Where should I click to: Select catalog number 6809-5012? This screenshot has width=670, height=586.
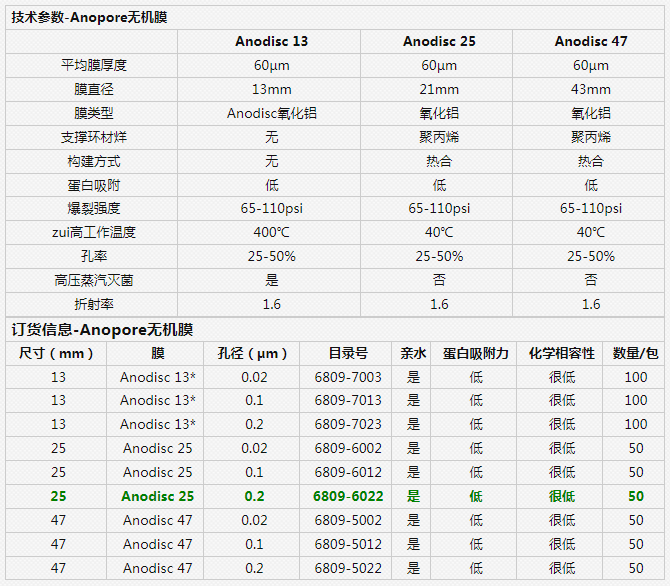coord(348,544)
